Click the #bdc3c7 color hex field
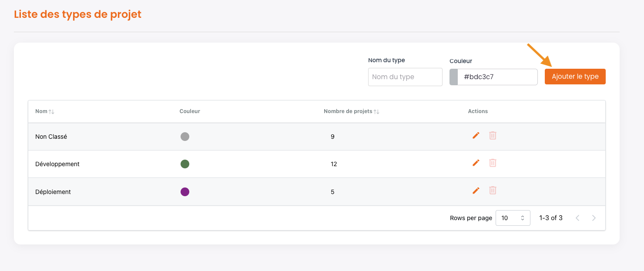The image size is (644, 271). pyautogui.click(x=497, y=77)
